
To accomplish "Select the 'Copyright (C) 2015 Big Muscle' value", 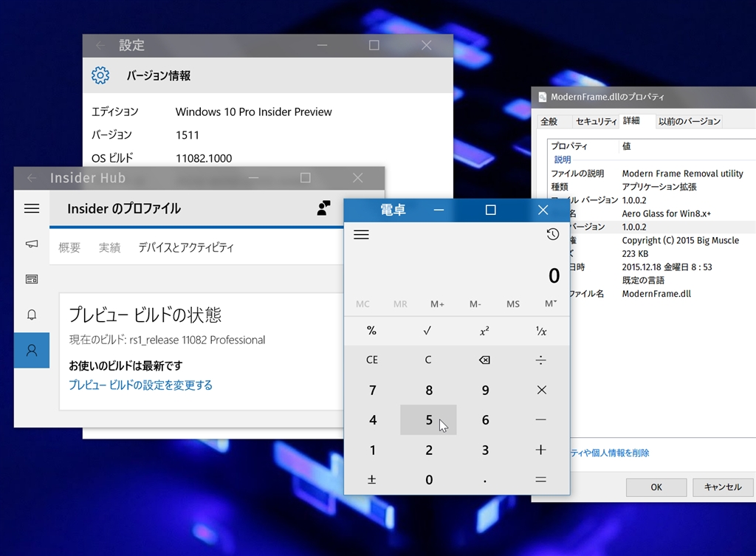I will tap(680, 240).
